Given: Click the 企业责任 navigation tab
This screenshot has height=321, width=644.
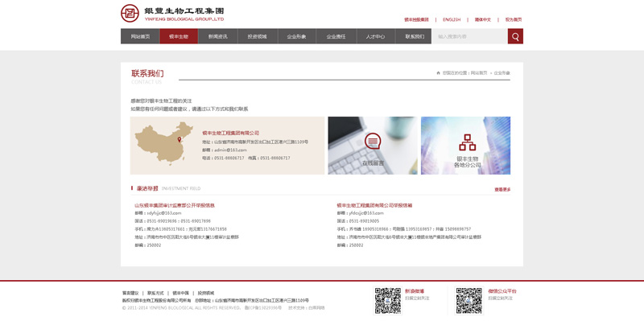Looking at the screenshot, I should pos(336,36).
